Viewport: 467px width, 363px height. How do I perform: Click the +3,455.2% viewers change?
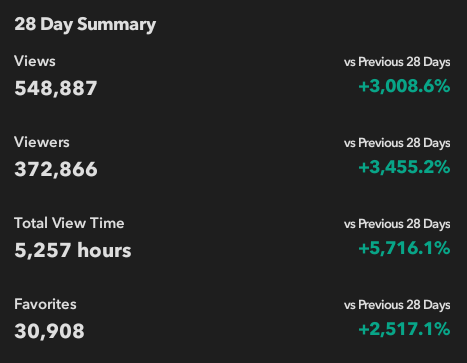point(404,167)
